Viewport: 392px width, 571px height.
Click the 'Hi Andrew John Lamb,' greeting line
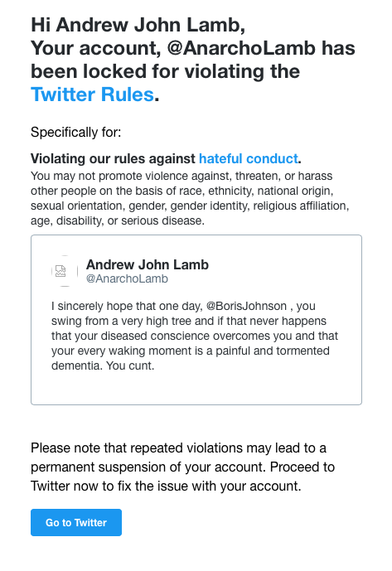(x=138, y=25)
